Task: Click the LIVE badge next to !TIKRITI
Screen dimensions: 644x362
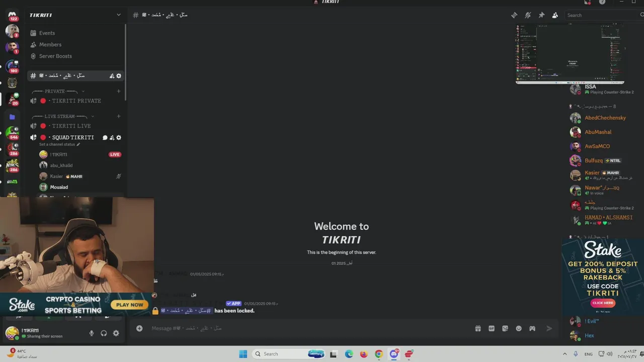Action: point(115,155)
